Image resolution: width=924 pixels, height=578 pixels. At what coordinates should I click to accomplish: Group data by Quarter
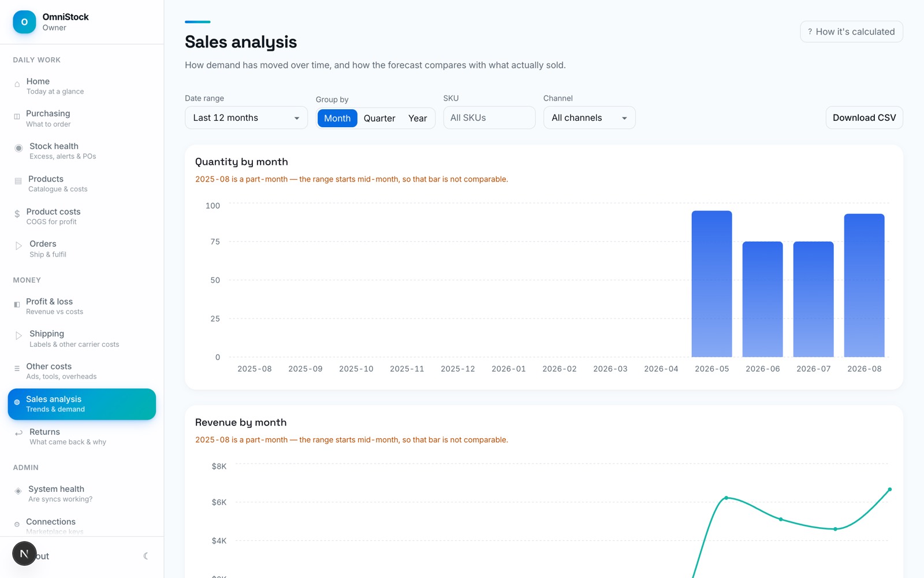click(379, 118)
